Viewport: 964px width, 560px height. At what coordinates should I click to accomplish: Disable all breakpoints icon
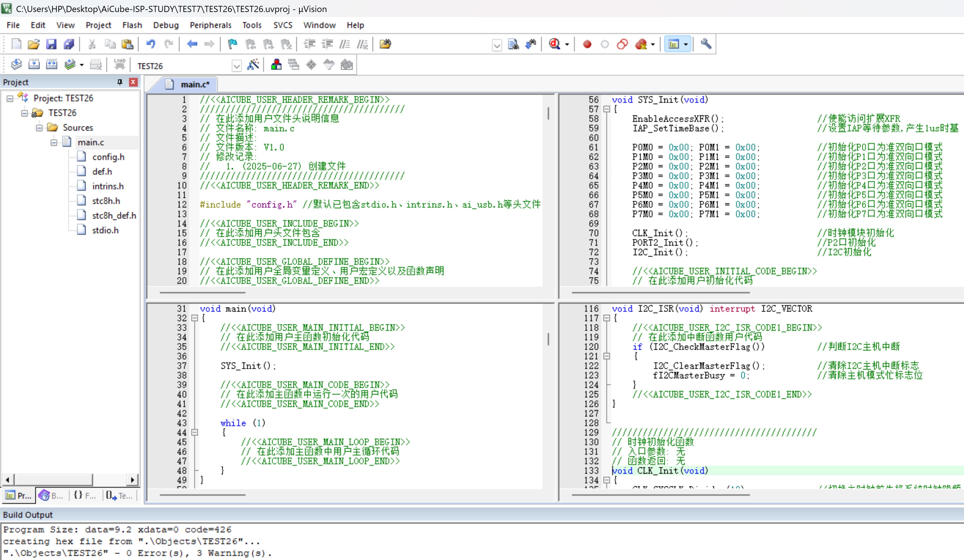coord(622,44)
